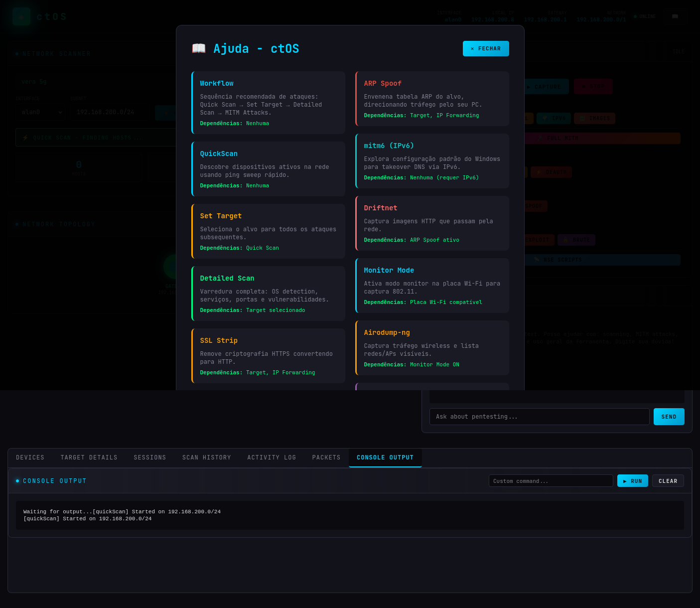The image size is (700, 608).
Task: Click the book help icon in the header
Action: click(x=675, y=16)
